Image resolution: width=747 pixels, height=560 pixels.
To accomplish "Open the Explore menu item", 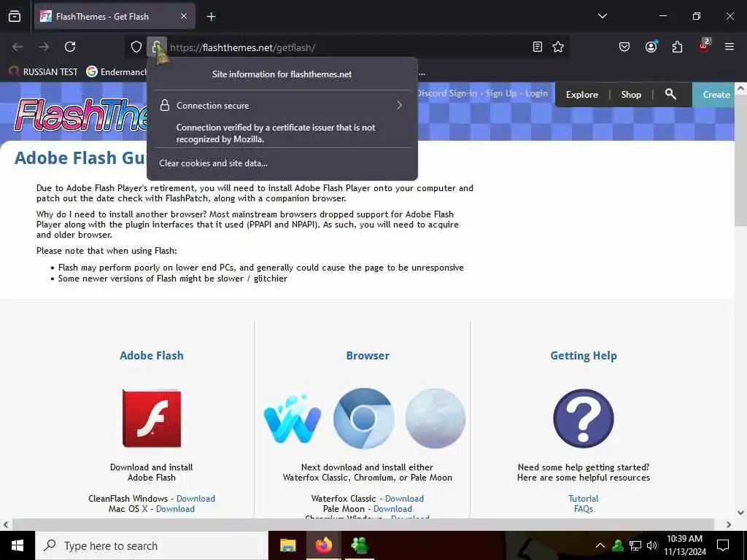I will [581, 94].
